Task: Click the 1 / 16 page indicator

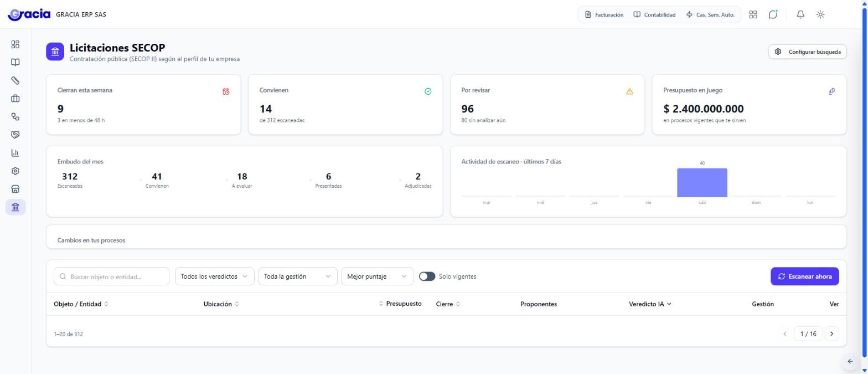Action: pos(808,334)
